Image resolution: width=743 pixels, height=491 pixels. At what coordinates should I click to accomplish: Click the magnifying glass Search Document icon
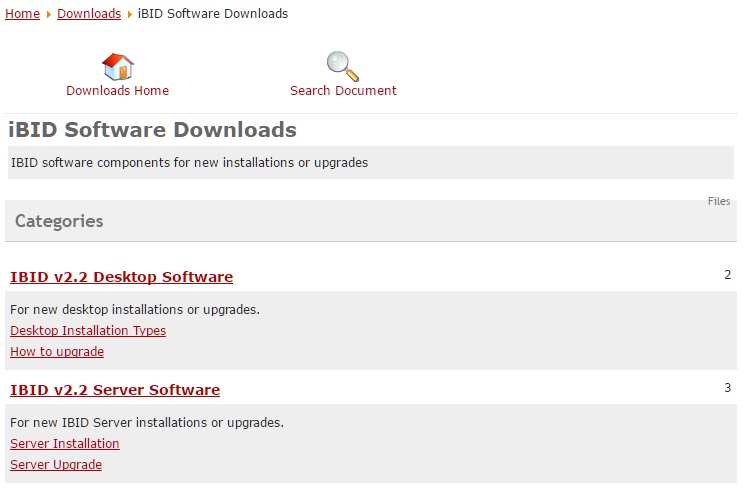coord(342,66)
